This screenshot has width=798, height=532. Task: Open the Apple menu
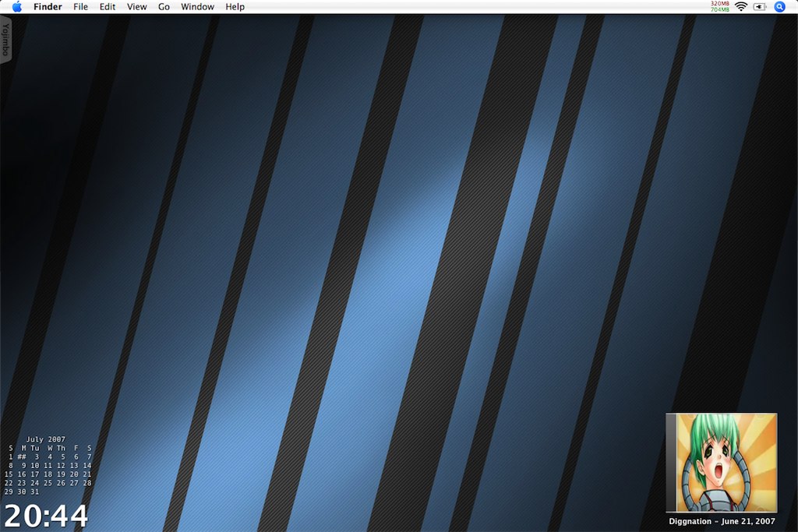pyautogui.click(x=17, y=6)
